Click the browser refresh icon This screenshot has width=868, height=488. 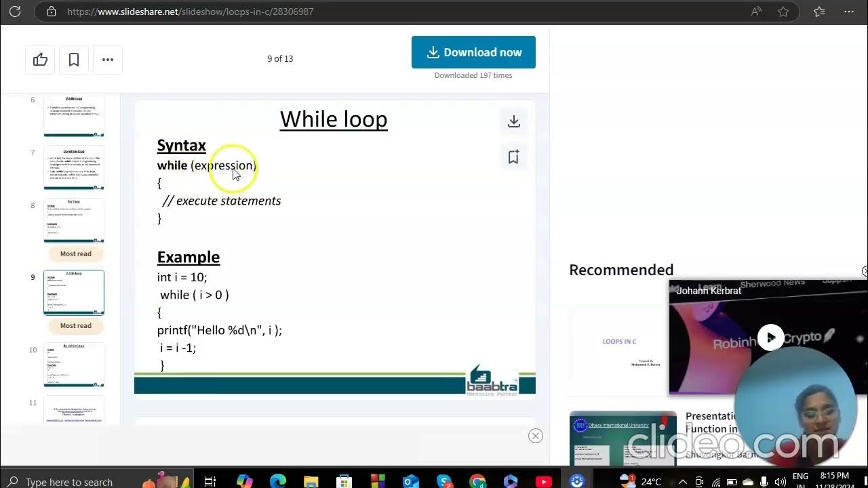tap(15, 12)
